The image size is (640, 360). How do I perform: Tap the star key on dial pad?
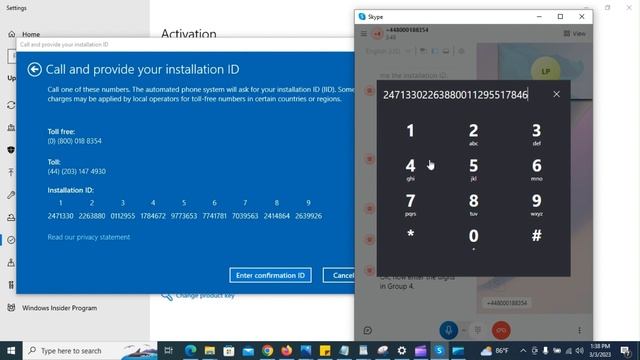click(x=410, y=234)
